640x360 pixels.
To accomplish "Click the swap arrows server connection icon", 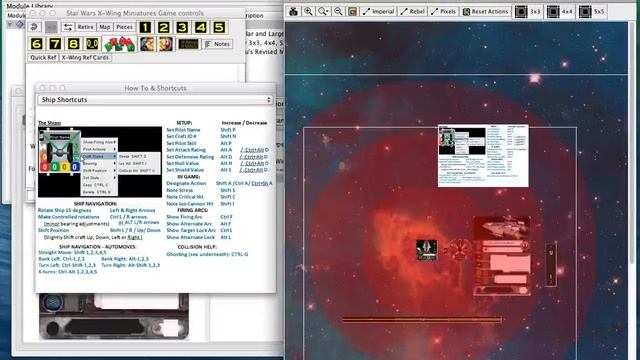I will point(68,27).
